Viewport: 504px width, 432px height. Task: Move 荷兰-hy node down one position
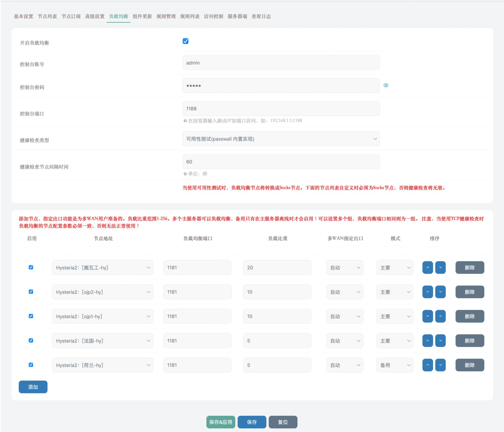click(440, 365)
